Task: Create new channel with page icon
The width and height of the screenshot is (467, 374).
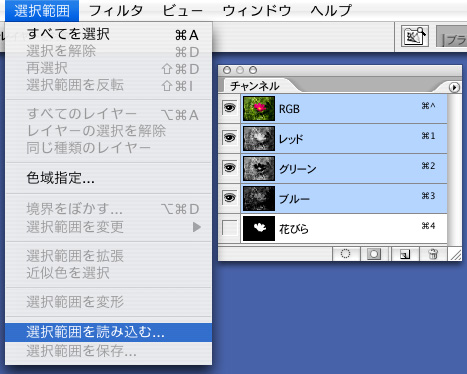Action: coord(405,254)
